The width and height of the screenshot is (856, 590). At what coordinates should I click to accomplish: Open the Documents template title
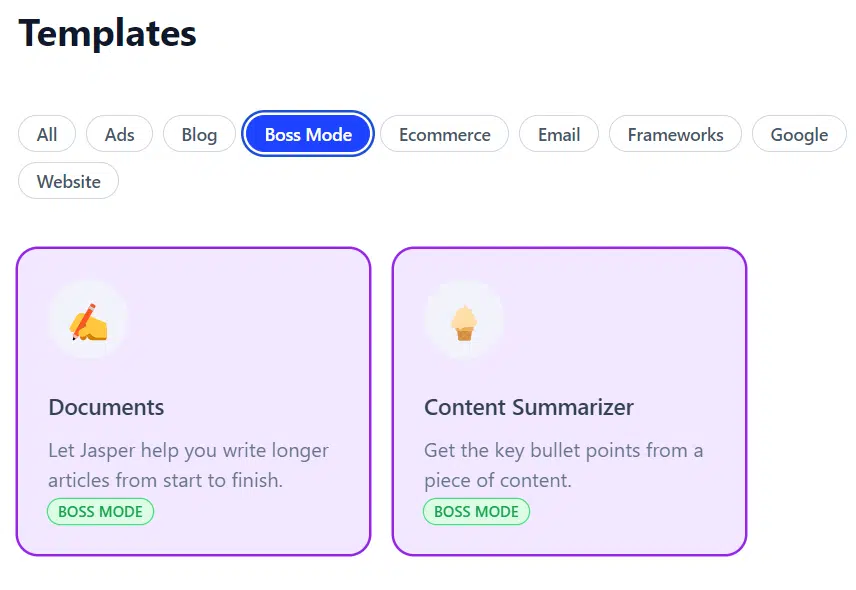[106, 407]
